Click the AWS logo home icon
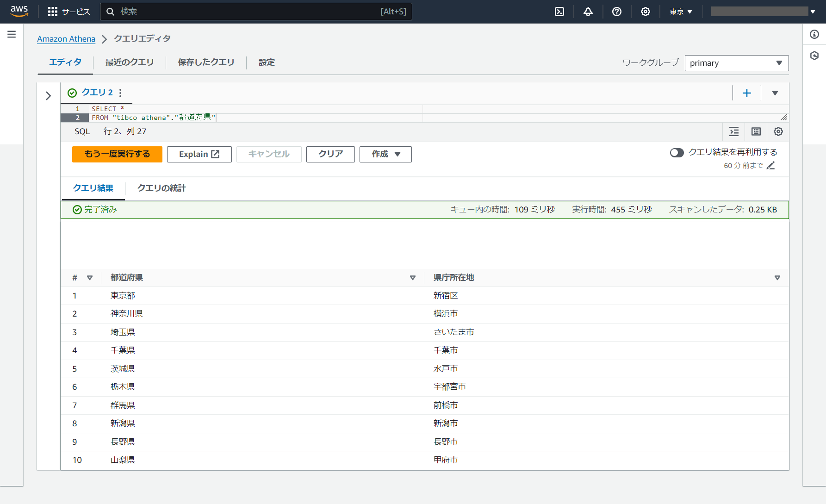Screen dimensions: 826x504 click(19, 11)
